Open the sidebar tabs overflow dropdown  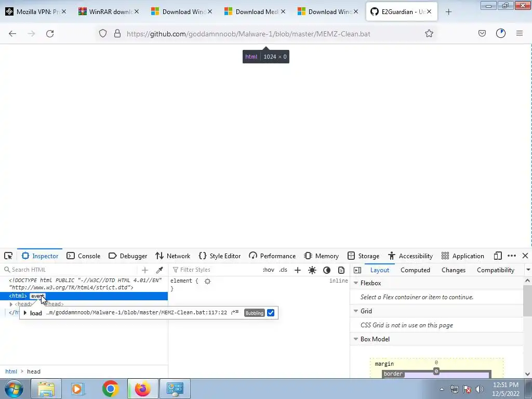[x=528, y=270]
